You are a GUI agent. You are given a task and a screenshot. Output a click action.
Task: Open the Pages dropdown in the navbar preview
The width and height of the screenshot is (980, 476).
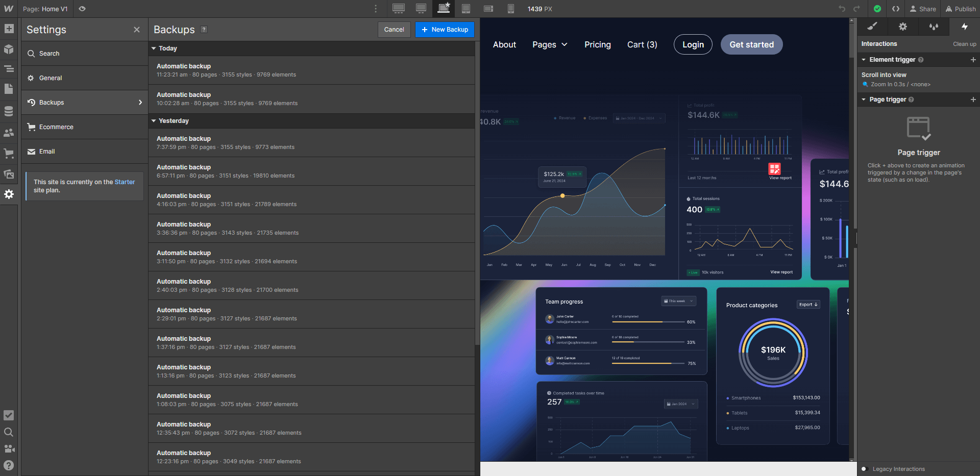coord(550,44)
